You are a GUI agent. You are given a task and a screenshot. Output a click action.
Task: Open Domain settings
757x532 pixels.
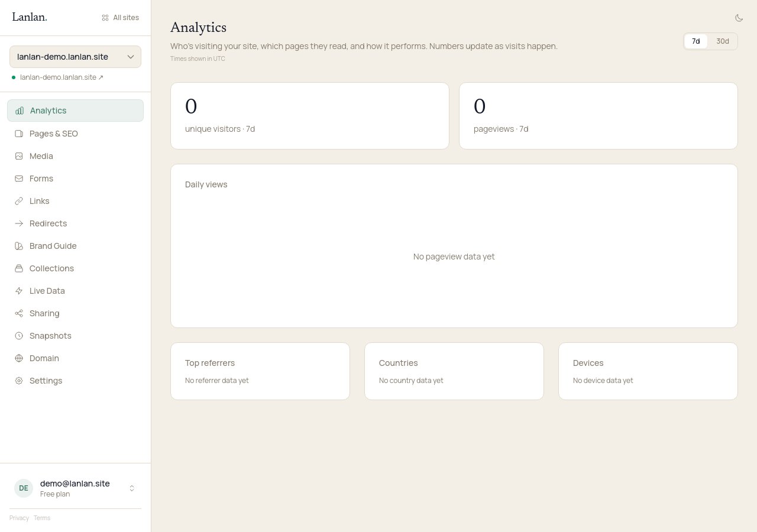pos(75,358)
